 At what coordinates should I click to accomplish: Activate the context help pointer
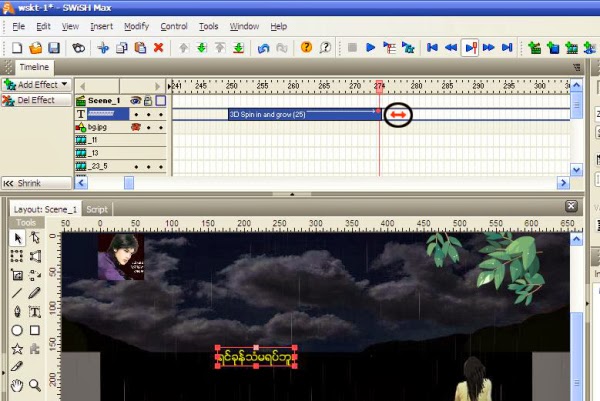(325, 47)
